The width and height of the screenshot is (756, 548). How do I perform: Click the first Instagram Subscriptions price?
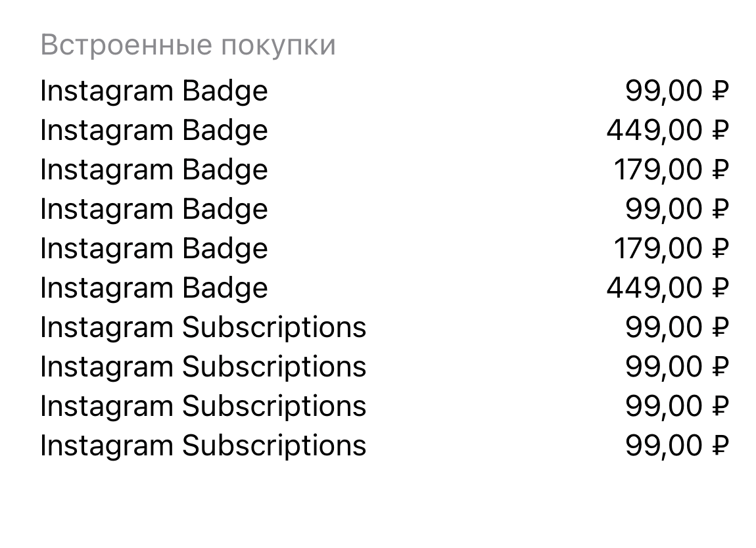(677, 327)
